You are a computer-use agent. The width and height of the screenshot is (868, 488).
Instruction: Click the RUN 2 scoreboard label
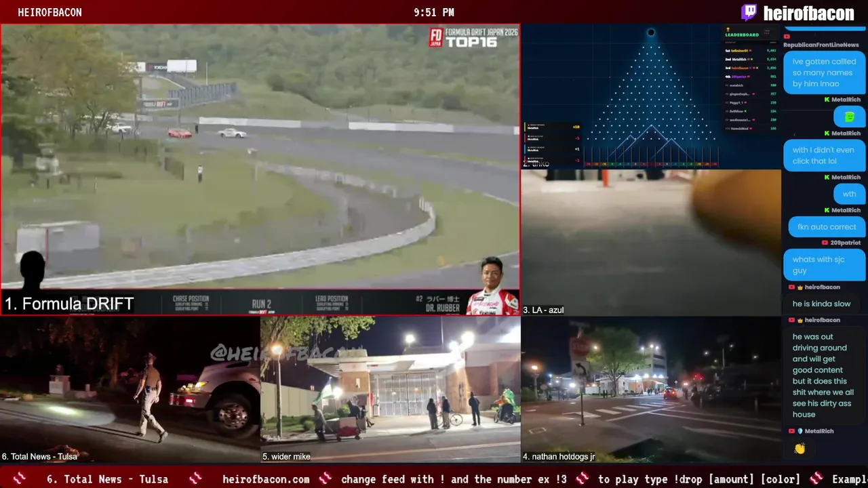point(261,304)
